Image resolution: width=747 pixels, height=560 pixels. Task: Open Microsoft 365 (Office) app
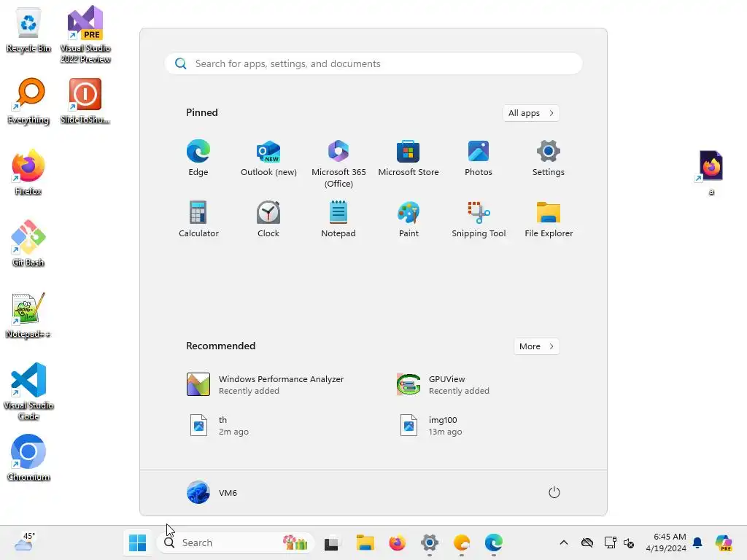[x=338, y=164]
